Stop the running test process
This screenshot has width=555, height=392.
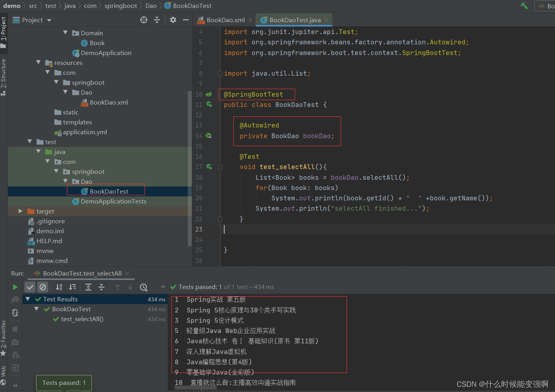coord(16,329)
